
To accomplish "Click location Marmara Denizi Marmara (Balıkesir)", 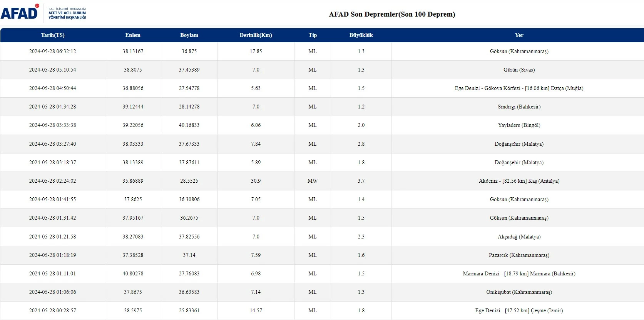I will (x=519, y=273).
